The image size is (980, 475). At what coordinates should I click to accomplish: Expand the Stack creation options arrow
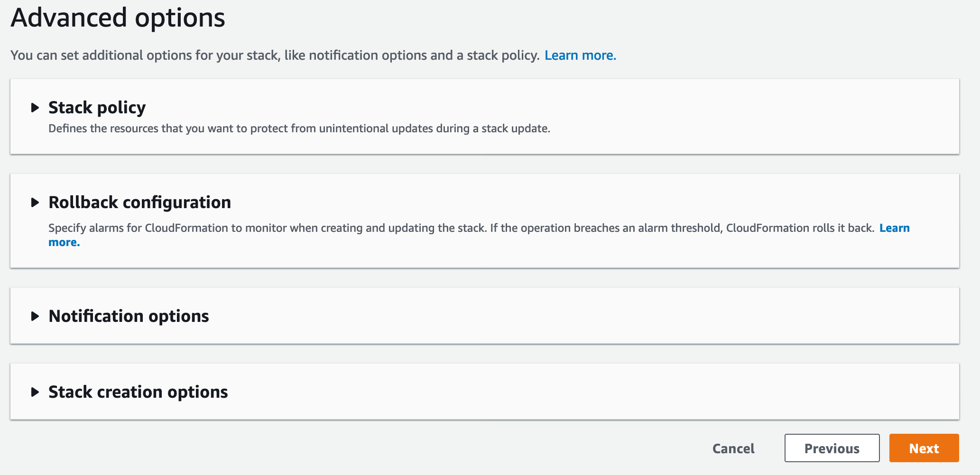(x=35, y=392)
